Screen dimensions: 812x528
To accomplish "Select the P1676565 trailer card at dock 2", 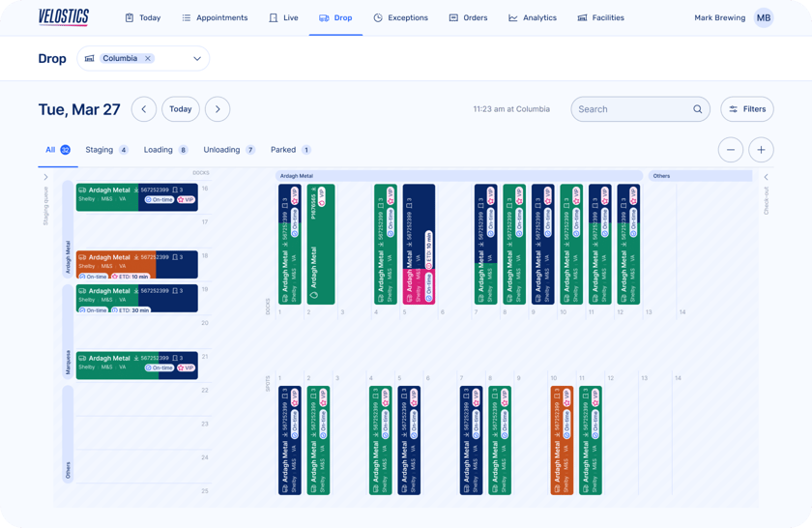I will [x=321, y=244].
